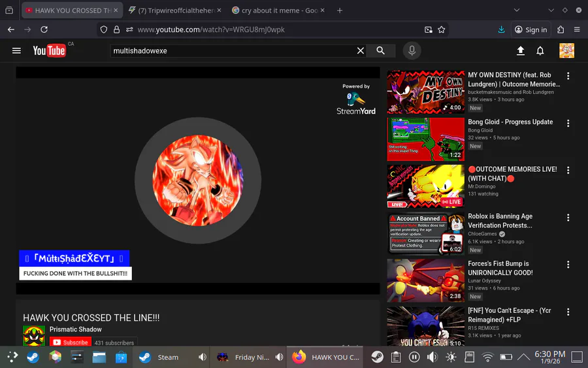Open Firefox application hamburger menu
This screenshot has height=368, width=588.
point(577,29)
